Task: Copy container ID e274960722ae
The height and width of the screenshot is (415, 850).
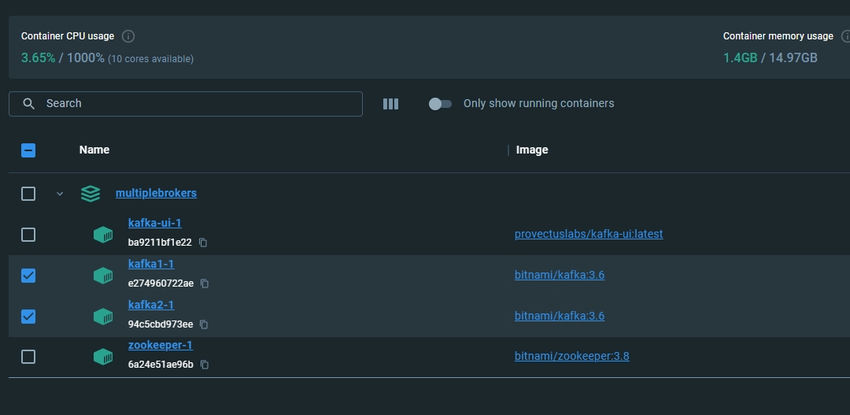Action: click(x=204, y=283)
